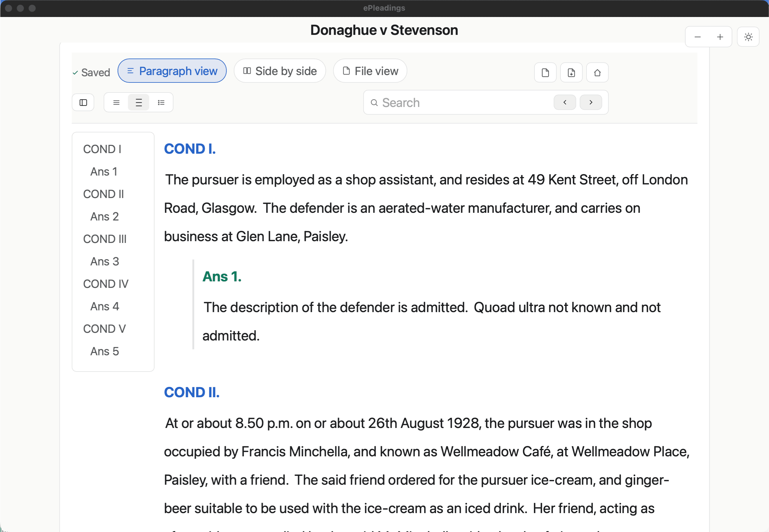Click the Donaghue v Stevenson title

coord(384,30)
